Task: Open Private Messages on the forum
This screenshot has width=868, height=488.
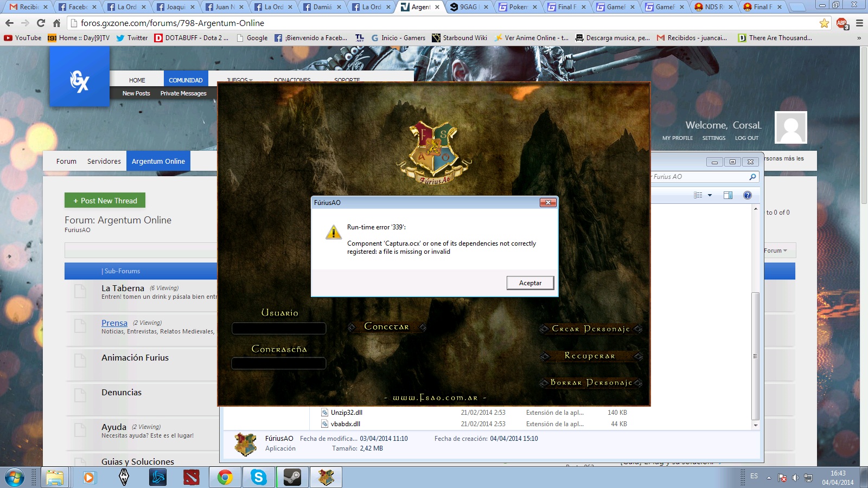Action: tap(183, 93)
